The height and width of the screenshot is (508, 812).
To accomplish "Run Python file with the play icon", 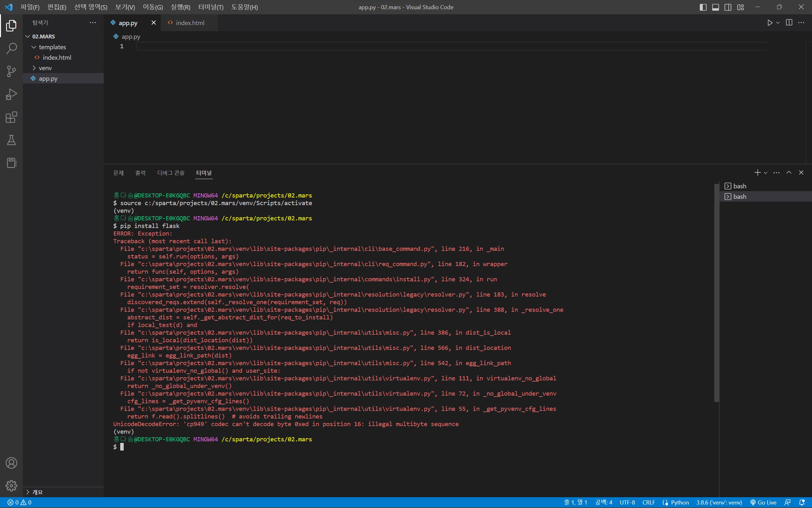I will (x=770, y=23).
